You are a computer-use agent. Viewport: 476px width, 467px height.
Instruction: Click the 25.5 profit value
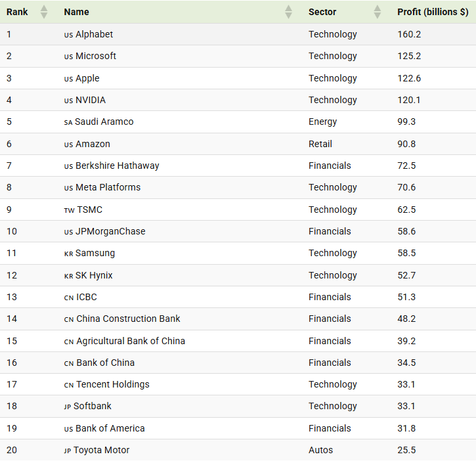click(x=406, y=450)
